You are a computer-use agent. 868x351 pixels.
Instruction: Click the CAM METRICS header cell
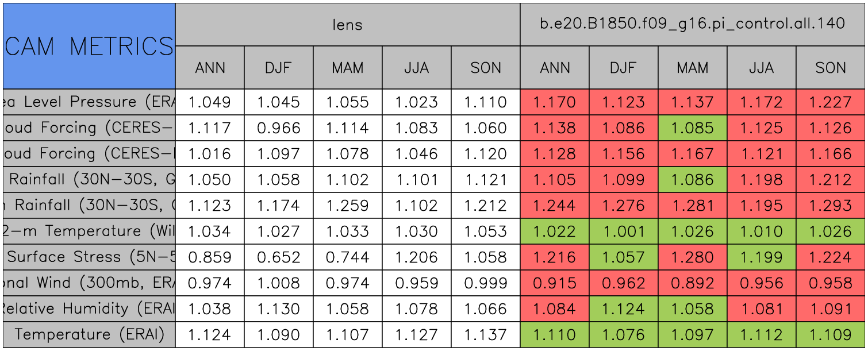click(x=89, y=46)
